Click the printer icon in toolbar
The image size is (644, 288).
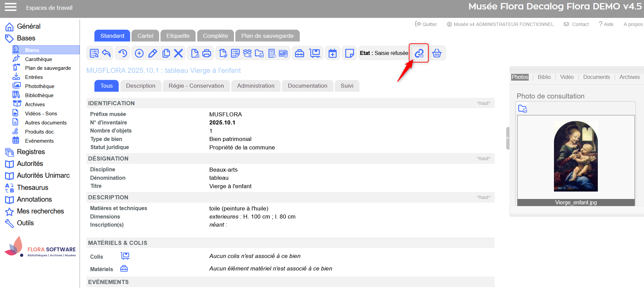coord(207,53)
